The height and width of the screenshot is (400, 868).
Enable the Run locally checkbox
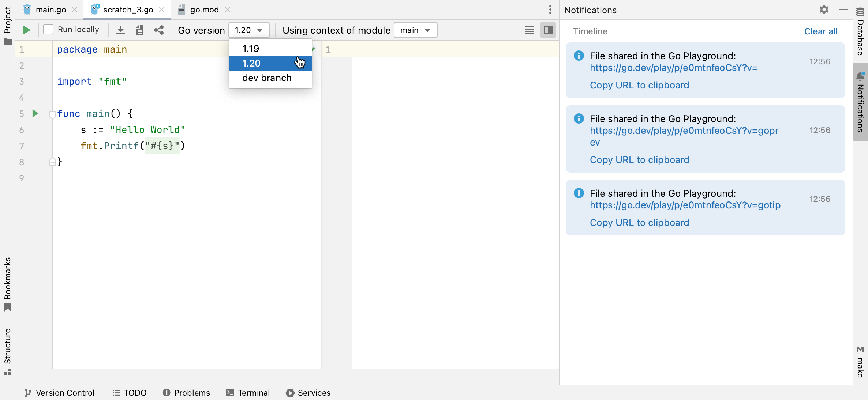(48, 30)
